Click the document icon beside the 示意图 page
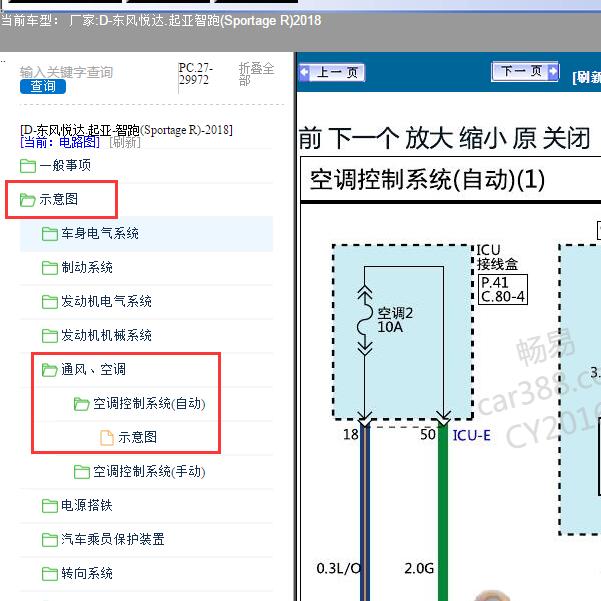Viewport: 601px width, 601px height. point(107,437)
